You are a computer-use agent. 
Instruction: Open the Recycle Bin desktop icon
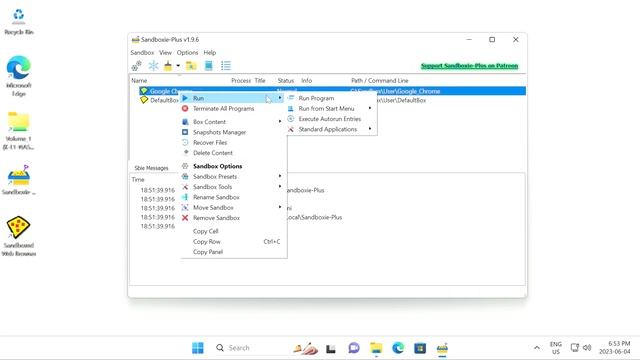coord(19,22)
